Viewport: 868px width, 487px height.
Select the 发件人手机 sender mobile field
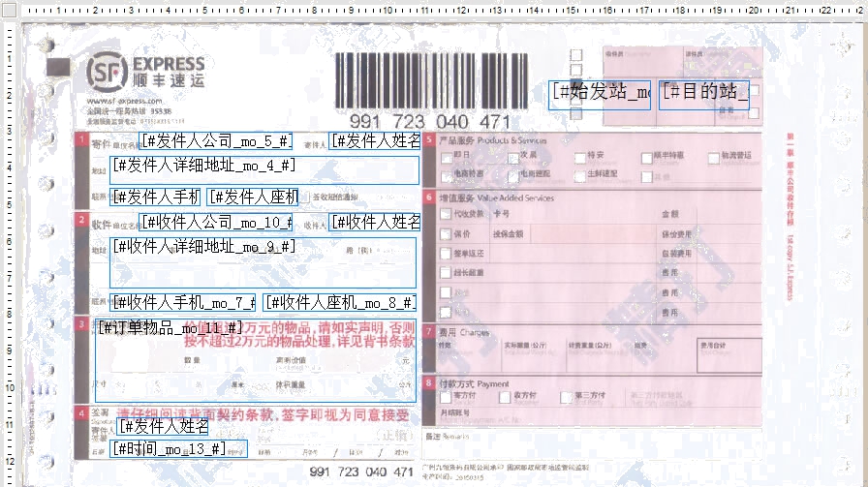(x=155, y=197)
